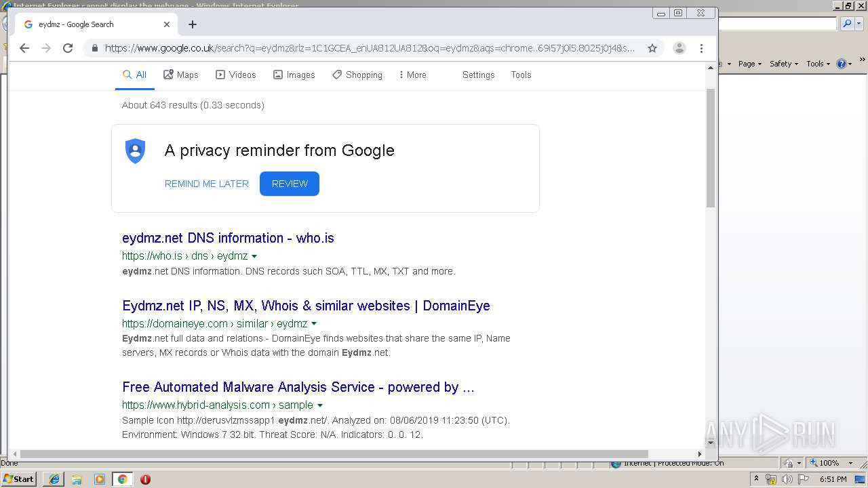Open Free Automated Malware Analysis Service result
868x488 pixels.
click(298, 387)
